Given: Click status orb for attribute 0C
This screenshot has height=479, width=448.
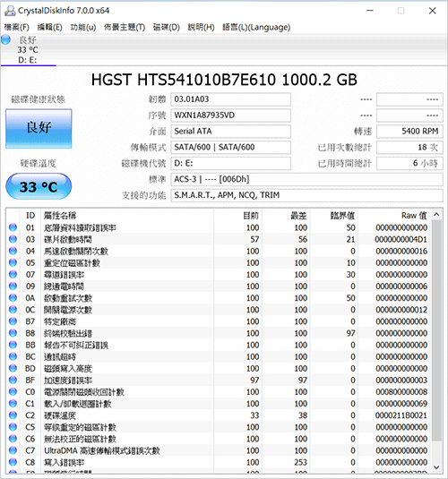Looking at the screenshot, I should 13,310.
